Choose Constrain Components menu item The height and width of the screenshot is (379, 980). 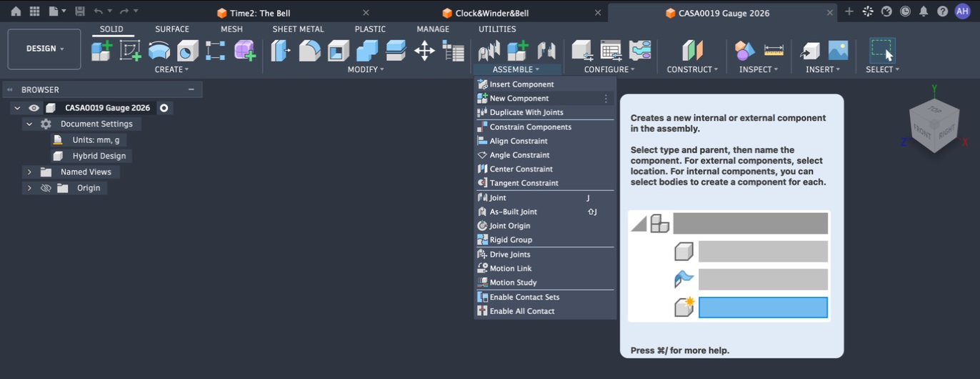(544, 127)
